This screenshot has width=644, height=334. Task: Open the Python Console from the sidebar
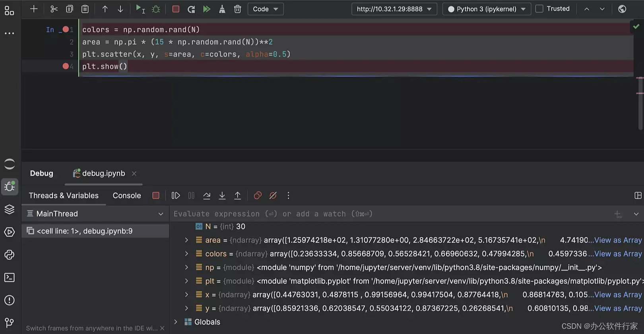pos(10,255)
